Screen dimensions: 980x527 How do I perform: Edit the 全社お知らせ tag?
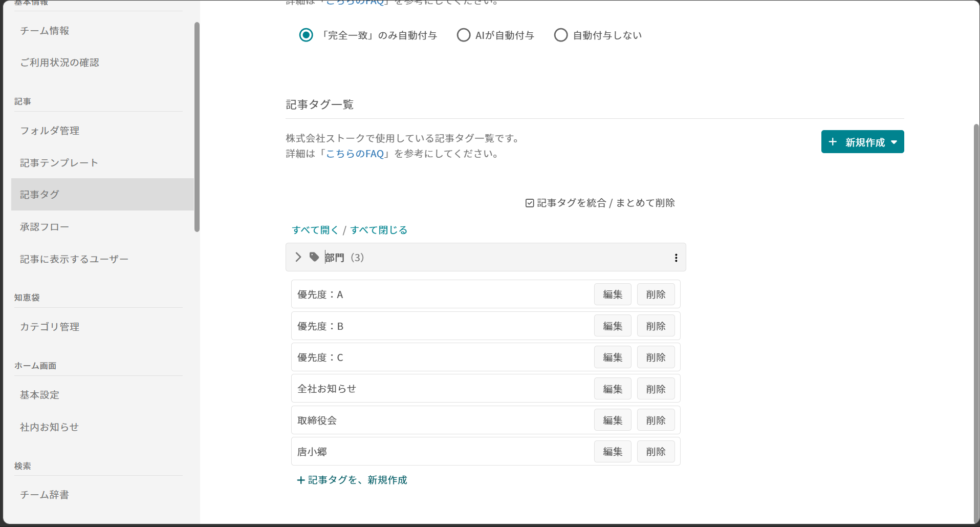coord(613,389)
